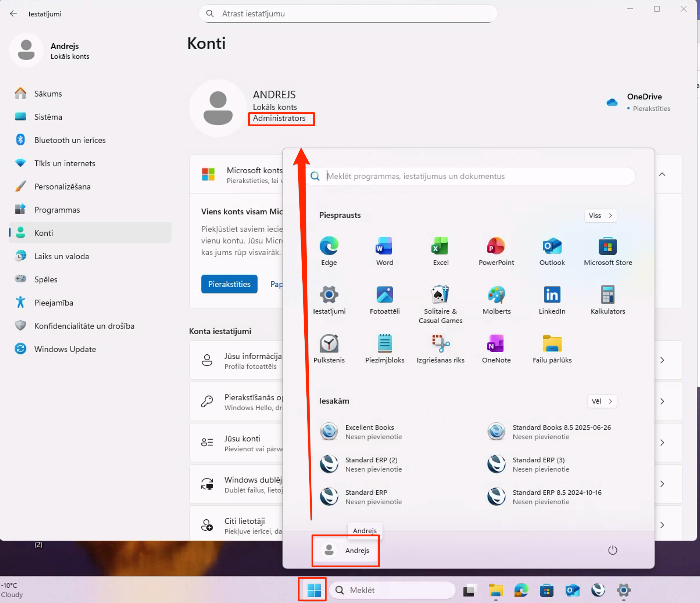Select Windows Update in sidebar
This screenshot has height=603, width=700.
click(65, 349)
